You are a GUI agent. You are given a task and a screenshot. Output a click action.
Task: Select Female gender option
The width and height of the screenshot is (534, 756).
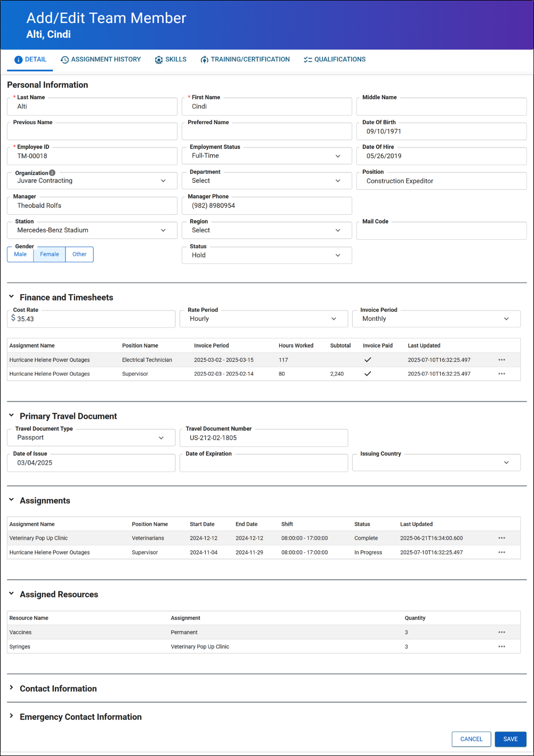pos(50,255)
